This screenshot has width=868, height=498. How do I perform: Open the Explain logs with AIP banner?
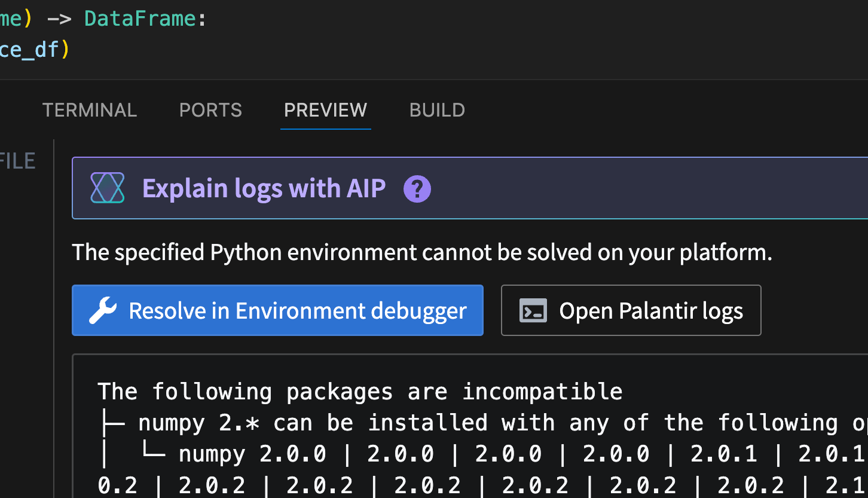point(264,188)
